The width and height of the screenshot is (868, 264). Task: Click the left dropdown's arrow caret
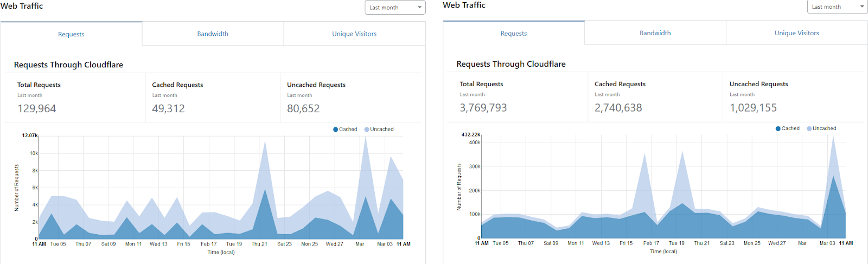[419, 8]
